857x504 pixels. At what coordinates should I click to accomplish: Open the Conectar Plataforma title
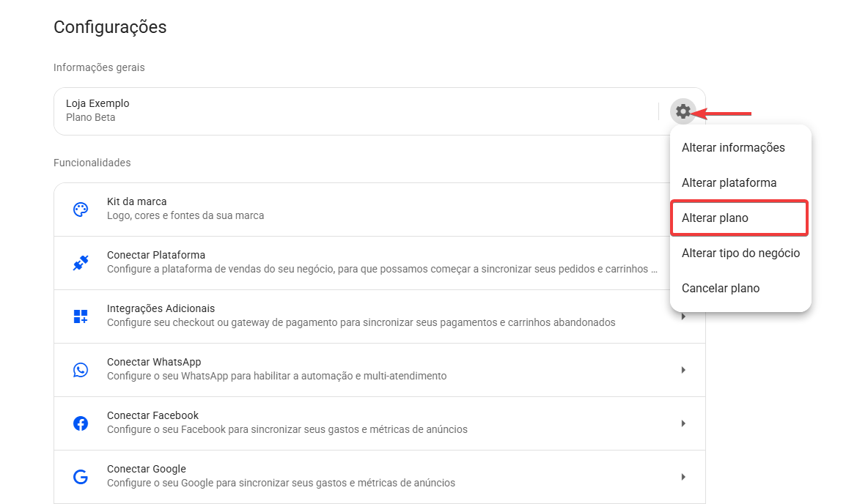click(155, 255)
